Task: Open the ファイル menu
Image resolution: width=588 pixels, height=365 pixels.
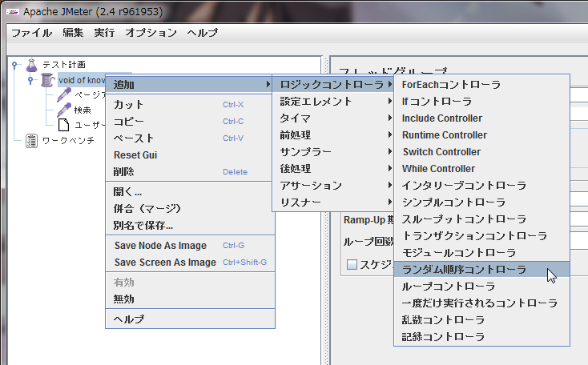Action: [x=32, y=33]
